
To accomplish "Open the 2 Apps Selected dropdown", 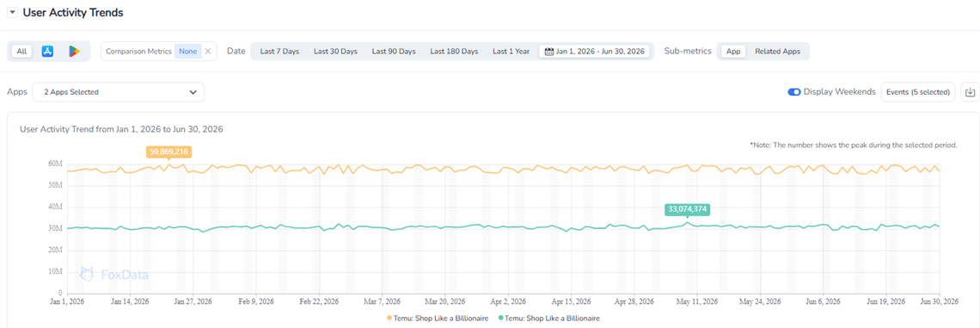I will click(118, 92).
